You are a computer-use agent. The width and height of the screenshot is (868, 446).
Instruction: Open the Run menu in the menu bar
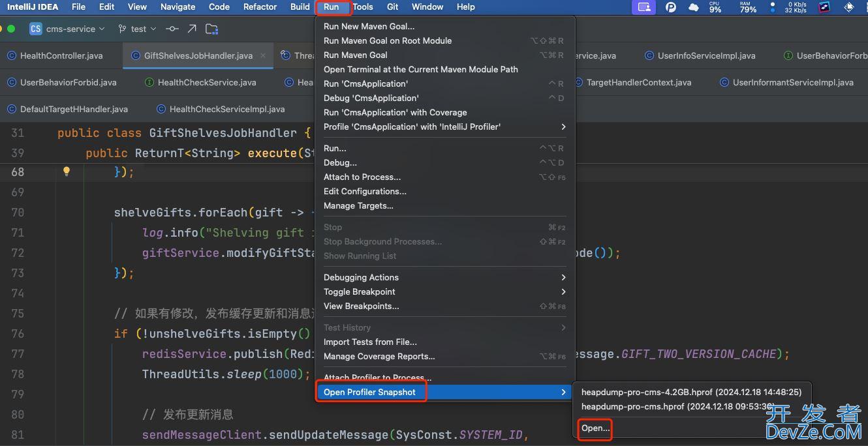(x=332, y=7)
